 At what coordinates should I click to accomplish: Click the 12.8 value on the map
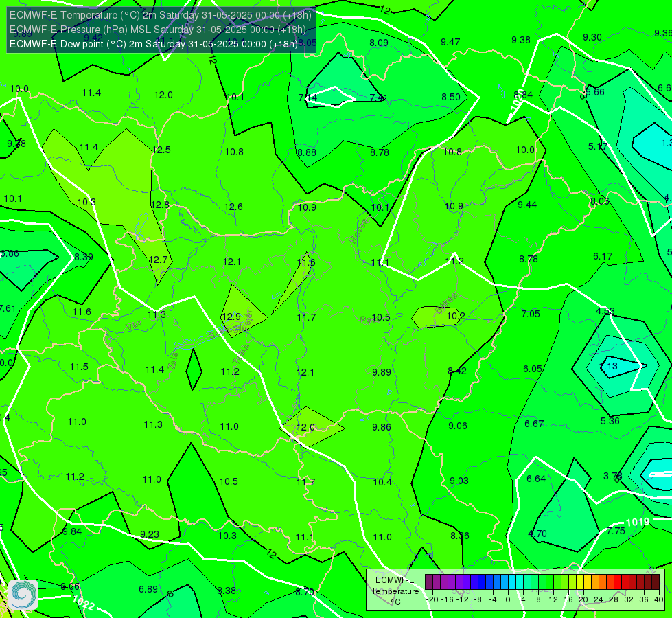click(x=160, y=205)
